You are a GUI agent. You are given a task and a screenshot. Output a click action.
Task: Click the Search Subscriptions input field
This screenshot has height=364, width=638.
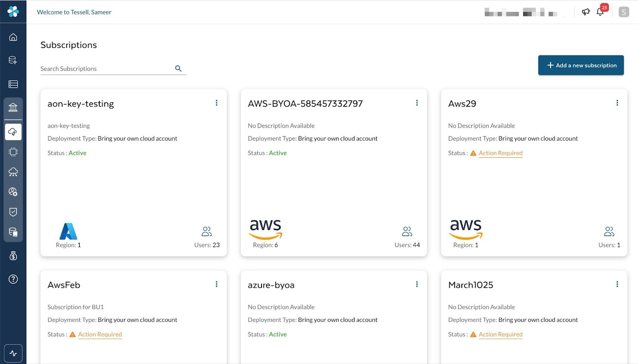coord(106,69)
